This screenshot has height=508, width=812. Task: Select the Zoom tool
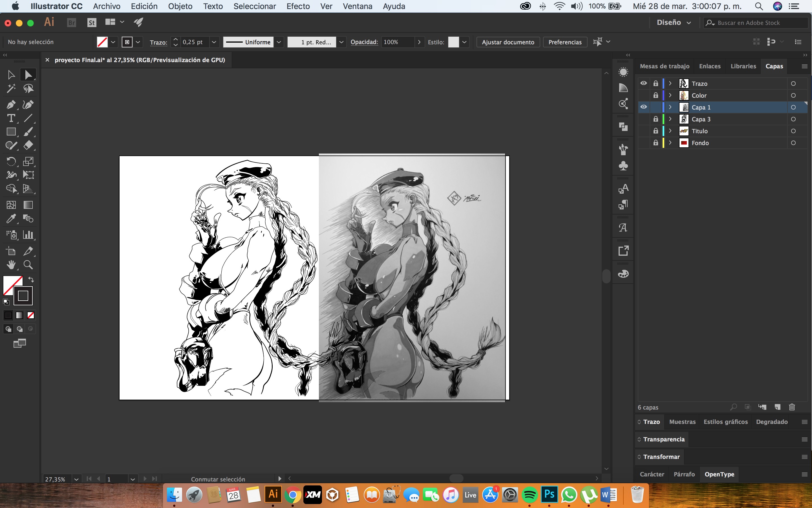(x=28, y=265)
